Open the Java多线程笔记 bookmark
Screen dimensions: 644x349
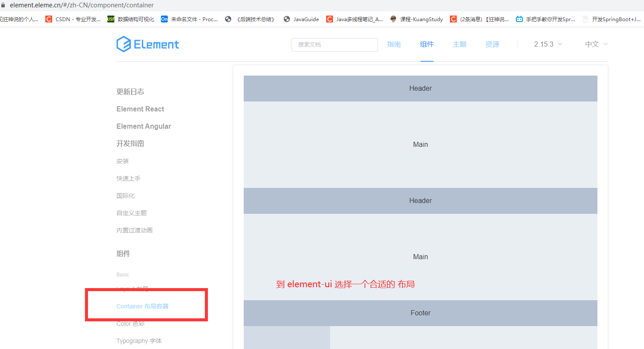point(355,19)
